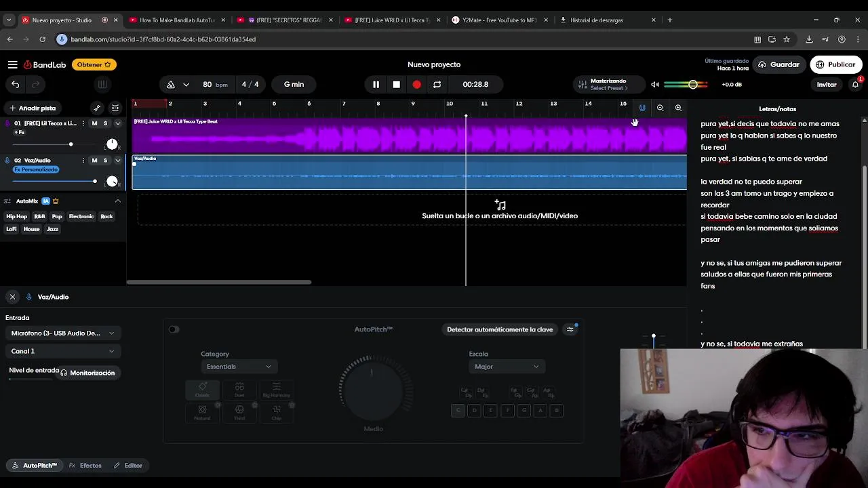
Task: Open track 02 Voz/Audio three-dot menu
Action: tap(83, 161)
